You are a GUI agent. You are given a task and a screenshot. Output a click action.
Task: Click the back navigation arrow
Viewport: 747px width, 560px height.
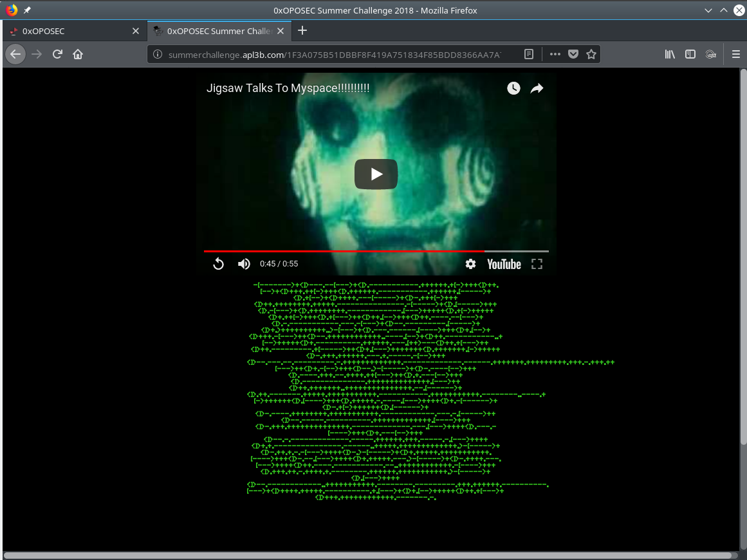coord(15,55)
